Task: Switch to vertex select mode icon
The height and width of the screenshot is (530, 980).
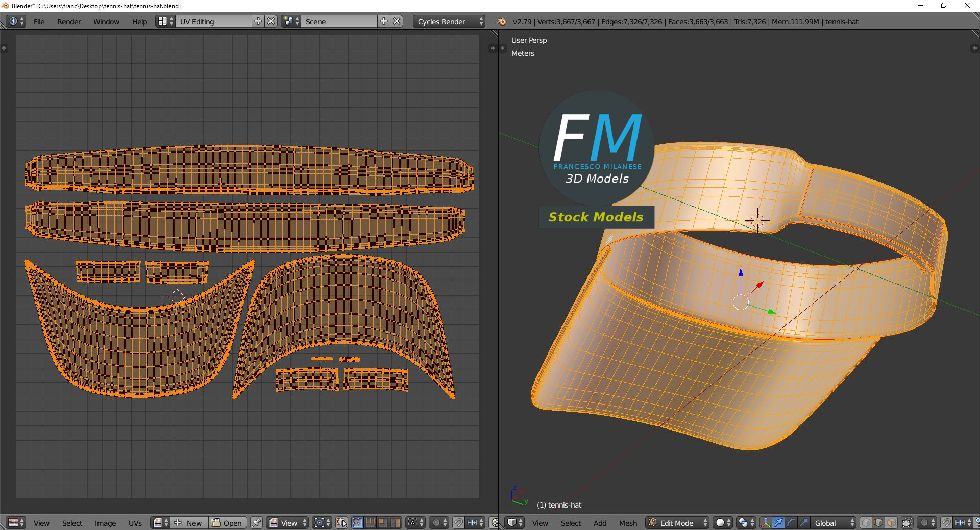Action: pos(866,523)
